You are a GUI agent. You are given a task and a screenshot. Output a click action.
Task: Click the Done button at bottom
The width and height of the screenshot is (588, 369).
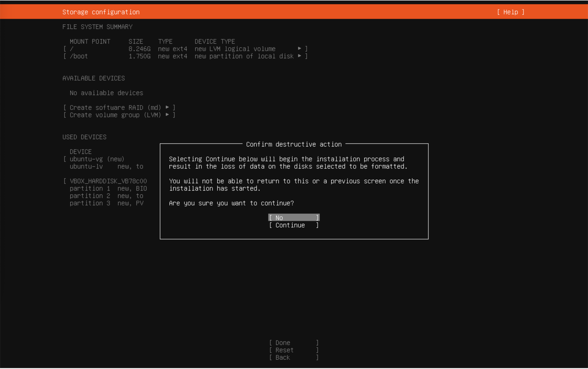293,343
